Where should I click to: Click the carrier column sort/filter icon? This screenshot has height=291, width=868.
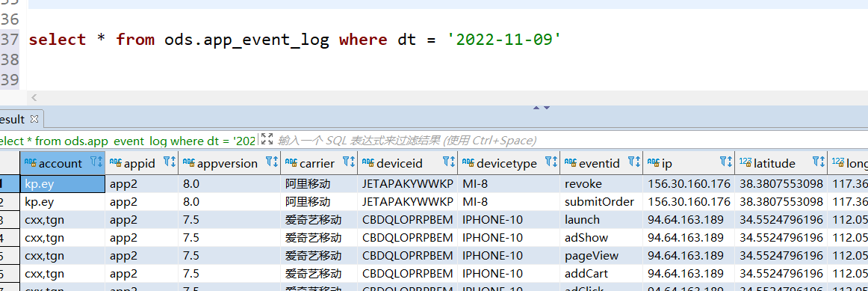(x=349, y=162)
